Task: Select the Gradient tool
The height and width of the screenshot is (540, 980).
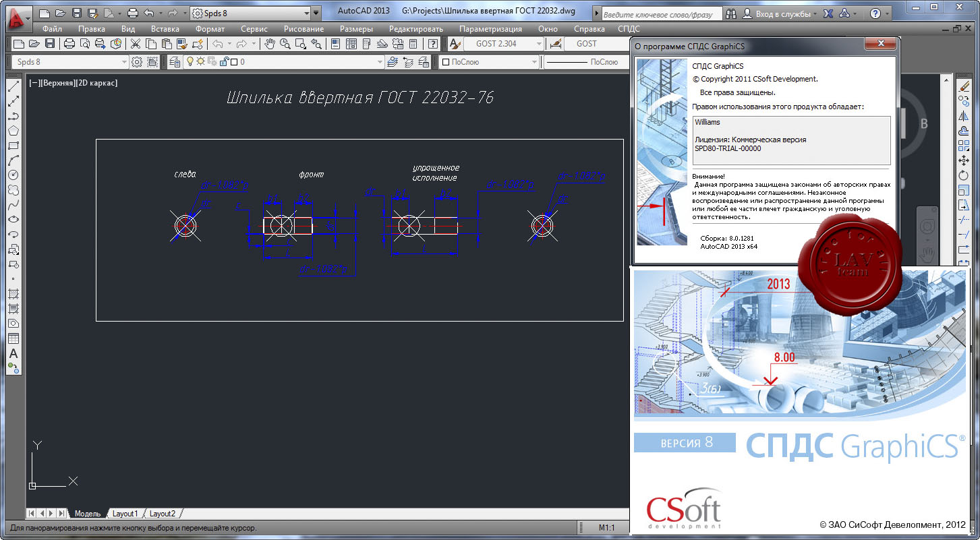Action: [13, 309]
